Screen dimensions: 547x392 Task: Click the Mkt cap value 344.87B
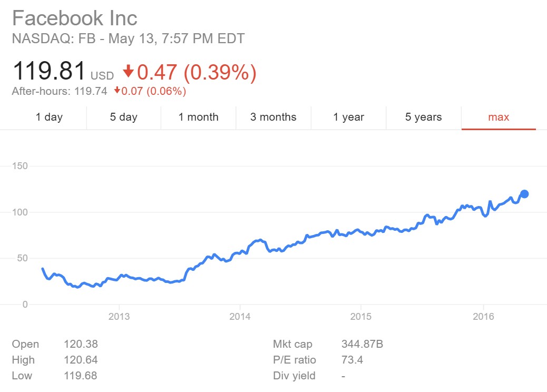[362, 345]
